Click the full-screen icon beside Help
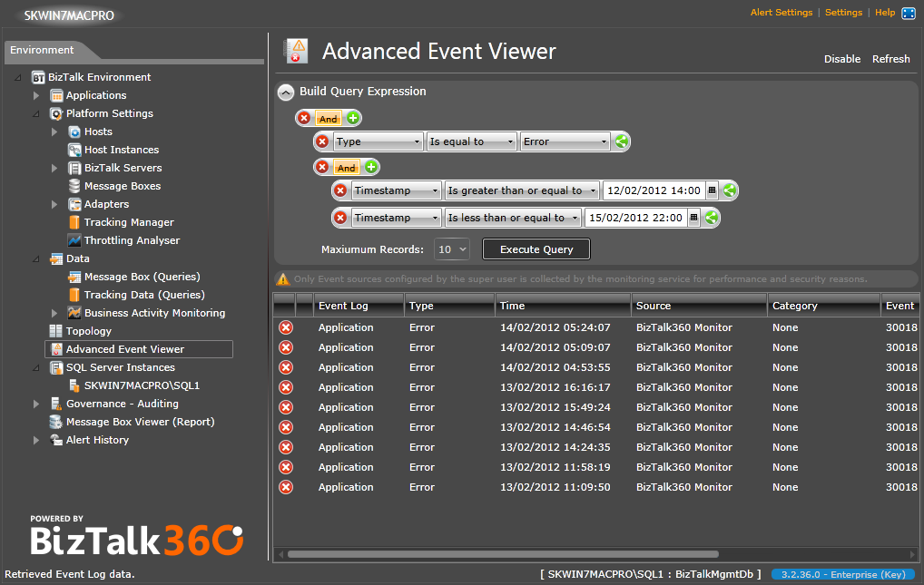The height and width of the screenshot is (585, 924). pos(908,13)
